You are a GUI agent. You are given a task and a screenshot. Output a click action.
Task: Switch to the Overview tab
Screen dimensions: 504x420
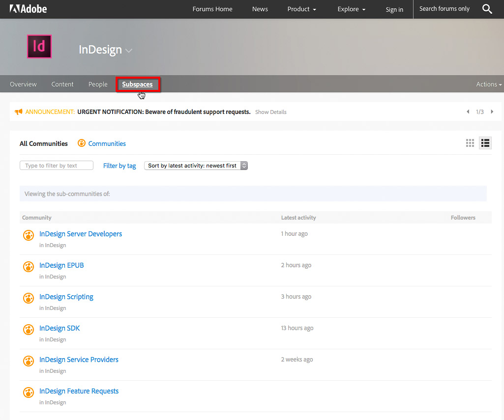[x=23, y=84]
